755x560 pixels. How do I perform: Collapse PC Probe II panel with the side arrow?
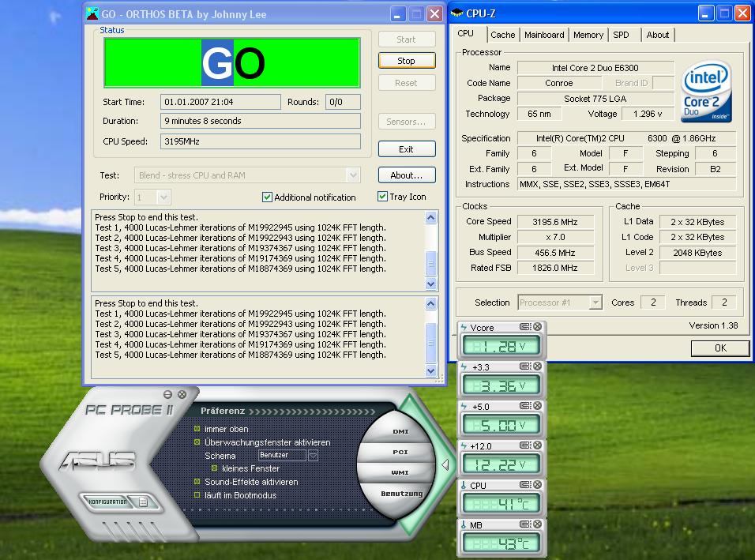[445, 464]
